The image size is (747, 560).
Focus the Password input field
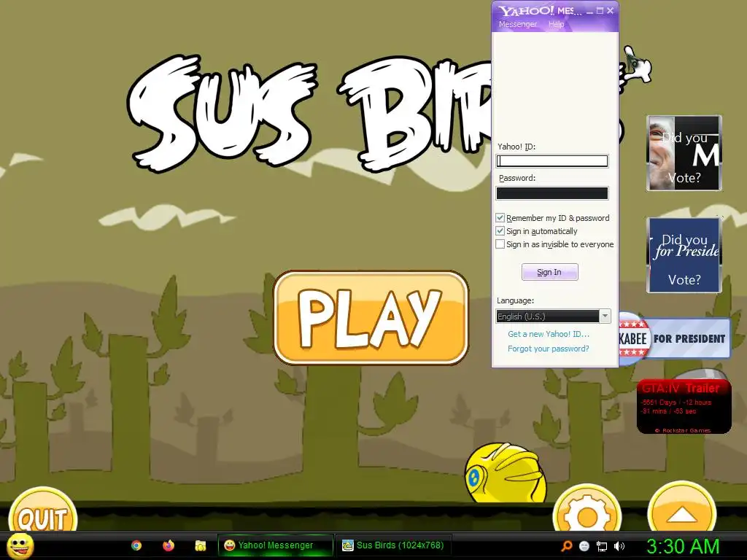[x=552, y=192]
